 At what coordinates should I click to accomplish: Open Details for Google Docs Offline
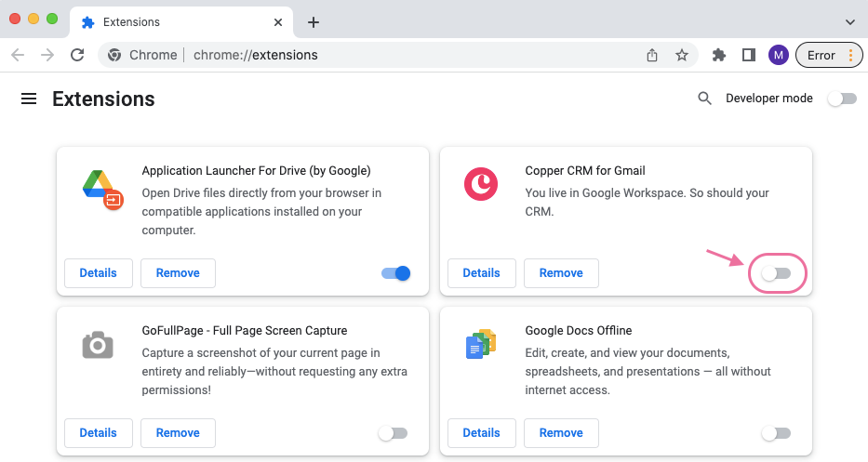click(481, 432)
